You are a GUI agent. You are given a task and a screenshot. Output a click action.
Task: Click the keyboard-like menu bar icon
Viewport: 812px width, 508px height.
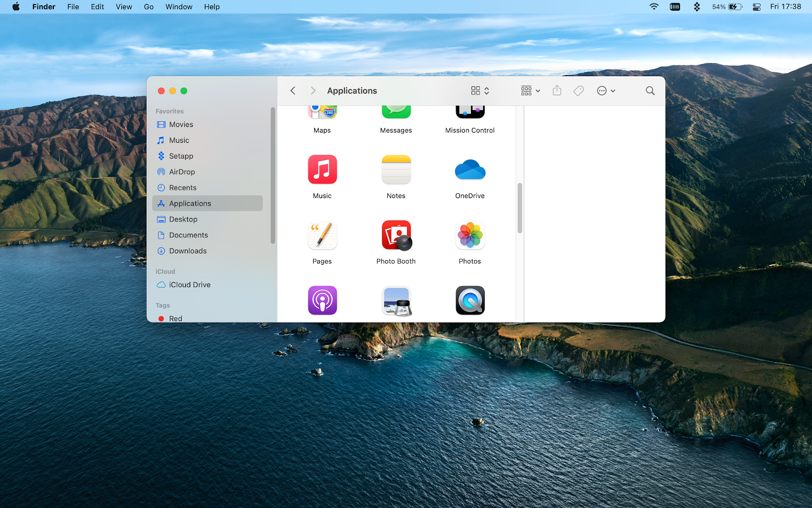(675, 7)
